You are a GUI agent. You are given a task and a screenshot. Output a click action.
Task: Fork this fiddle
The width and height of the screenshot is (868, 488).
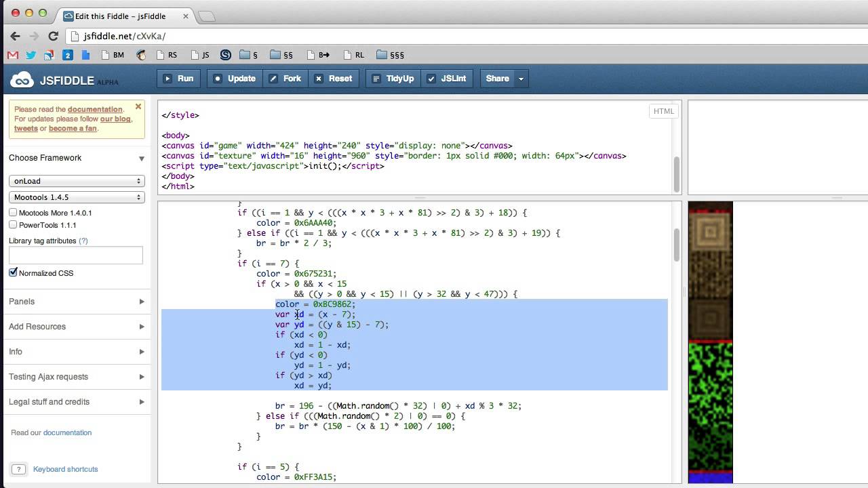[x=285, y=79]
